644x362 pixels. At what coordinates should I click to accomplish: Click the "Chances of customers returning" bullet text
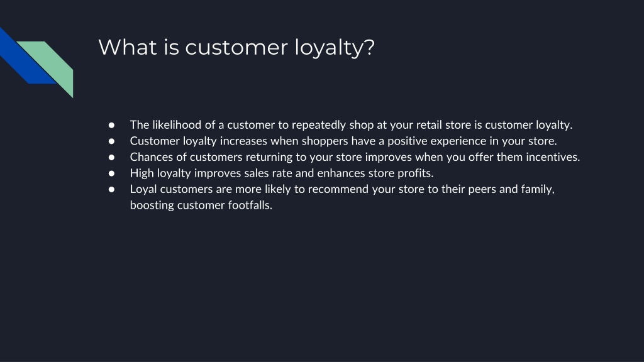(x=355, y=156)
